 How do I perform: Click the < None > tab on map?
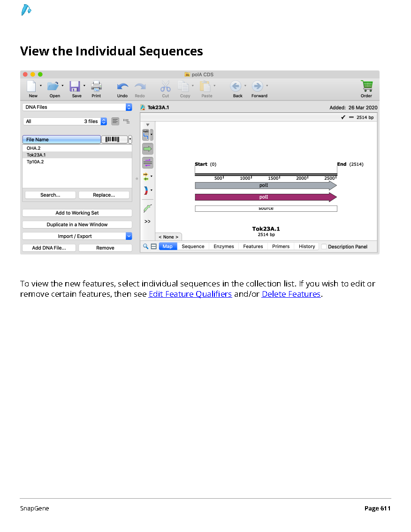[x=168, y=237]
